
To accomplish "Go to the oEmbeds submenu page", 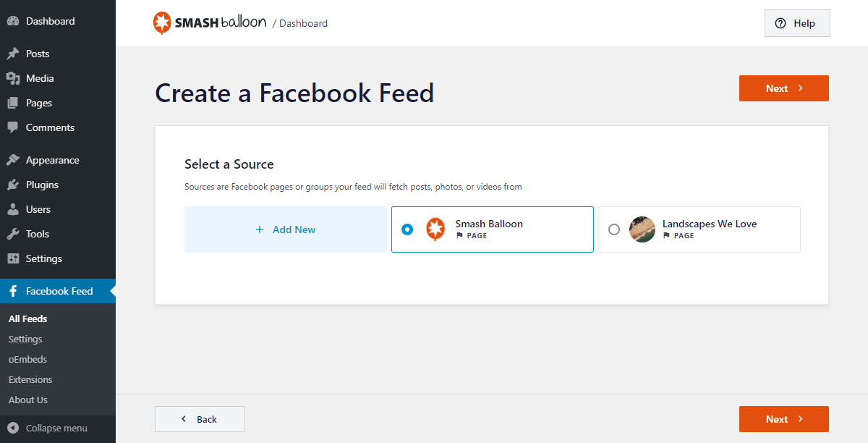I will pyautogui.click(x=27, y=359).
